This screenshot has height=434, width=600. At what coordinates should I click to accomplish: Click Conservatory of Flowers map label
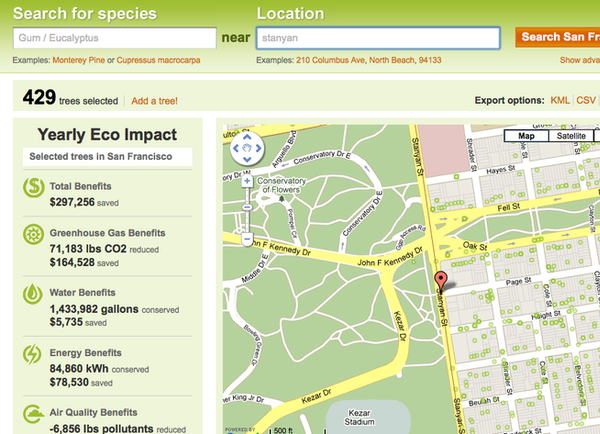tap(282, 185)
